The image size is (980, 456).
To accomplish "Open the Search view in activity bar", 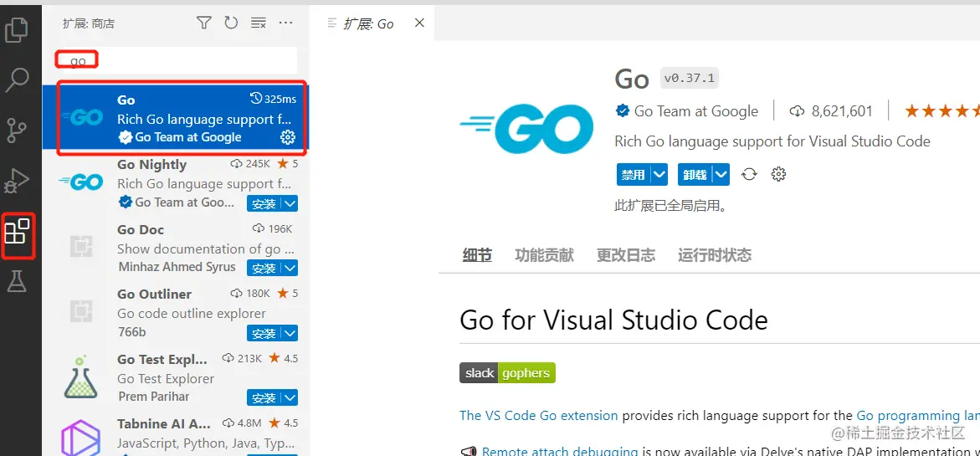I will 17,80.
